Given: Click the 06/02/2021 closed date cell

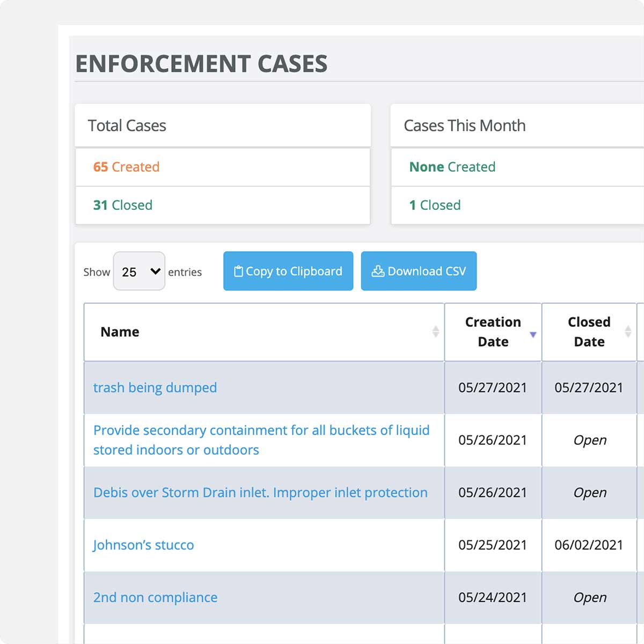Looking at the screenshot, I should (x=589, y=545).
